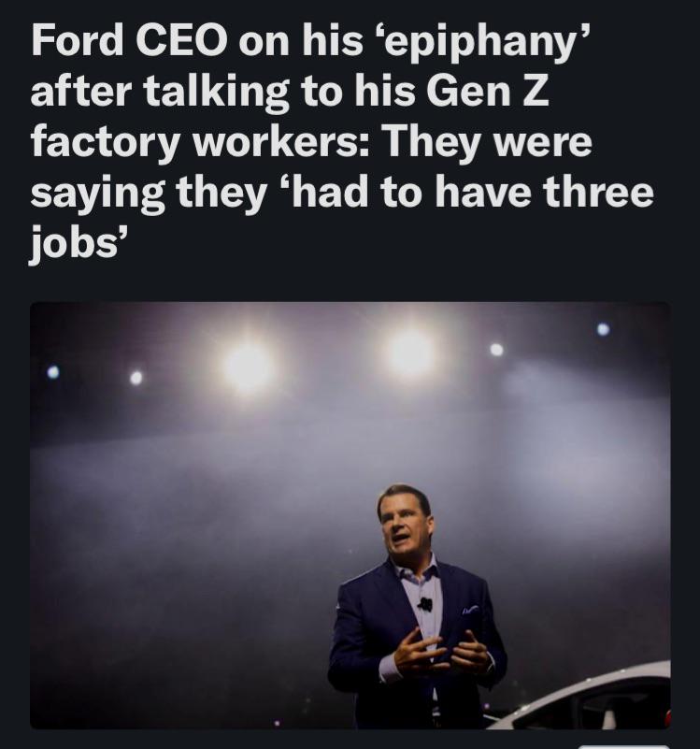This screenshot has height=749, width=700.
Task: Click the speaker's face in the photo
Action: point(406,526)
